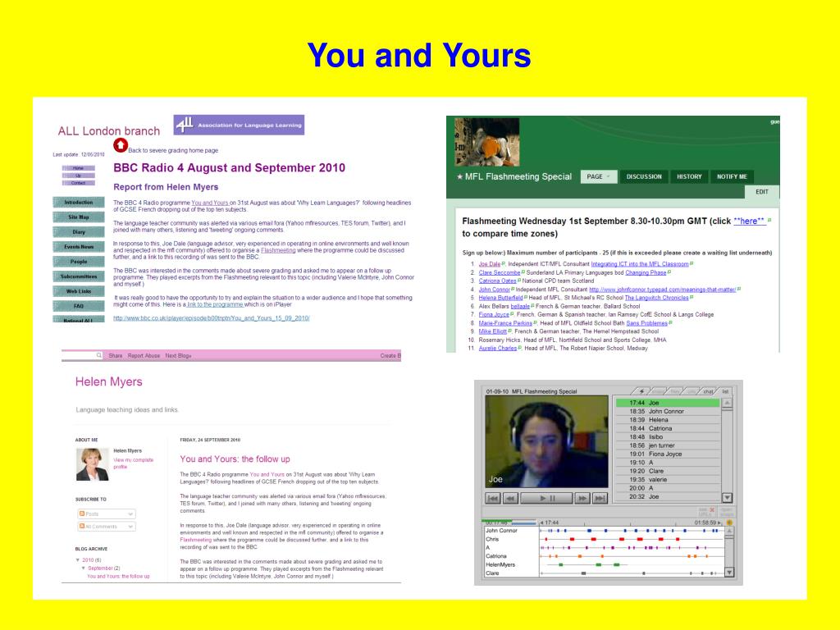Fast-forward the Flashmeeting recording

582,499
